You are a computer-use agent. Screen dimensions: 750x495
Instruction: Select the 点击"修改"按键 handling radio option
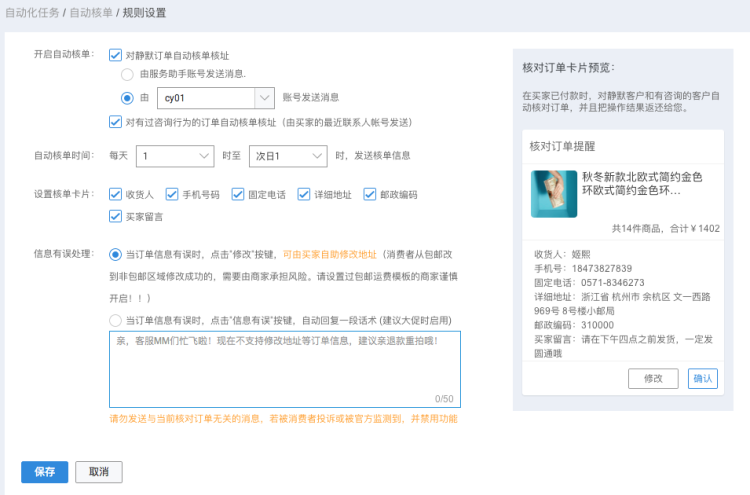click(116, 254)
